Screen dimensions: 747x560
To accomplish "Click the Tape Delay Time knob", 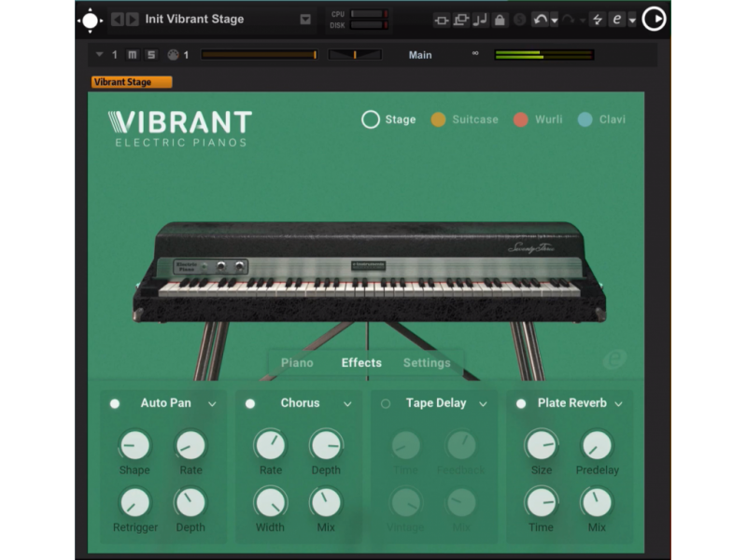I will (x=406, y=446).
